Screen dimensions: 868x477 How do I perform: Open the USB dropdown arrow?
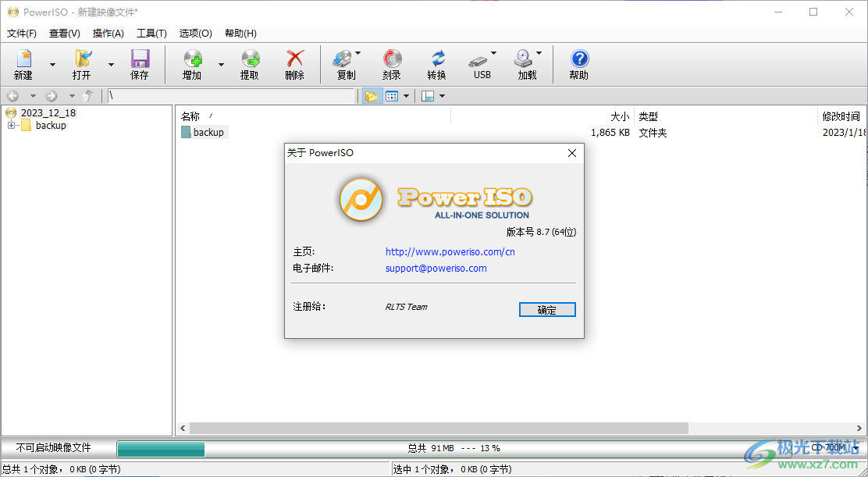tap(494, 54)
